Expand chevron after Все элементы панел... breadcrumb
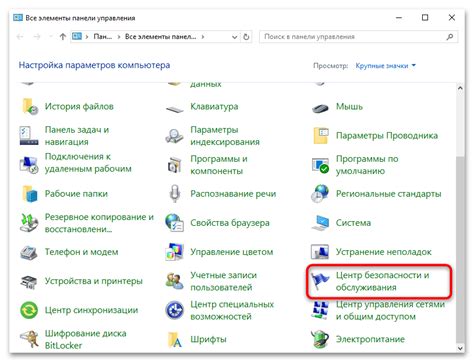Image resolution: width=474 pixels, height=362 pixels. (203, 37)
